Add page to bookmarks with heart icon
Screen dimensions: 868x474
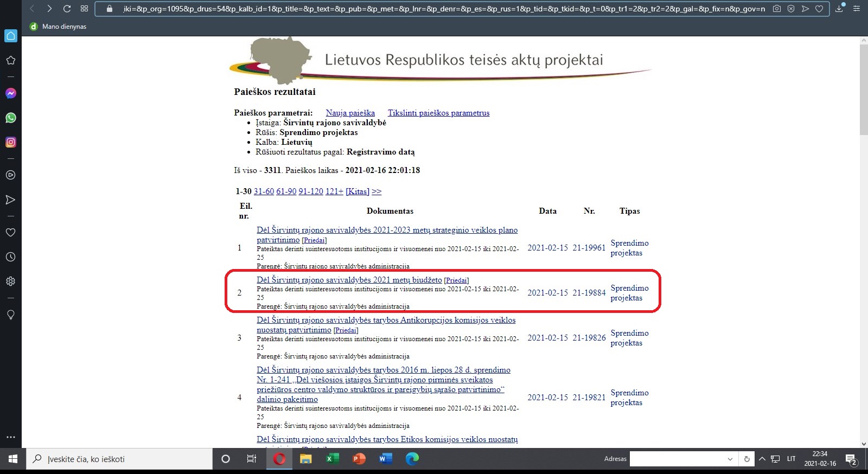(x=819, y=9)
